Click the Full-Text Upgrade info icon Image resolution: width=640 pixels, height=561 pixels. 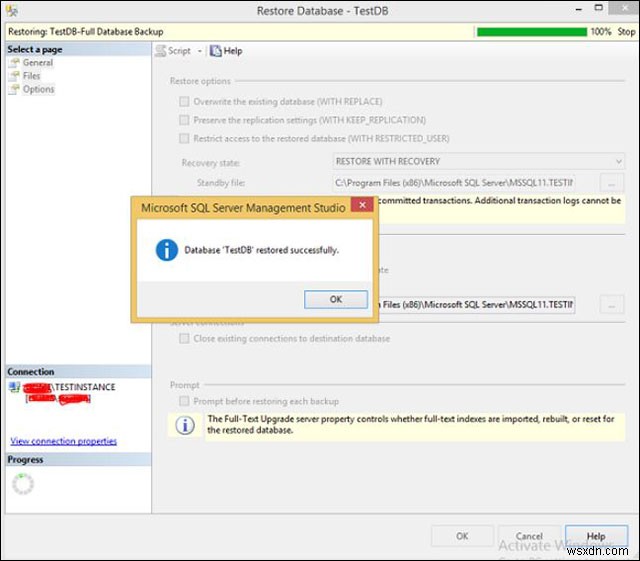coord(185,425)
